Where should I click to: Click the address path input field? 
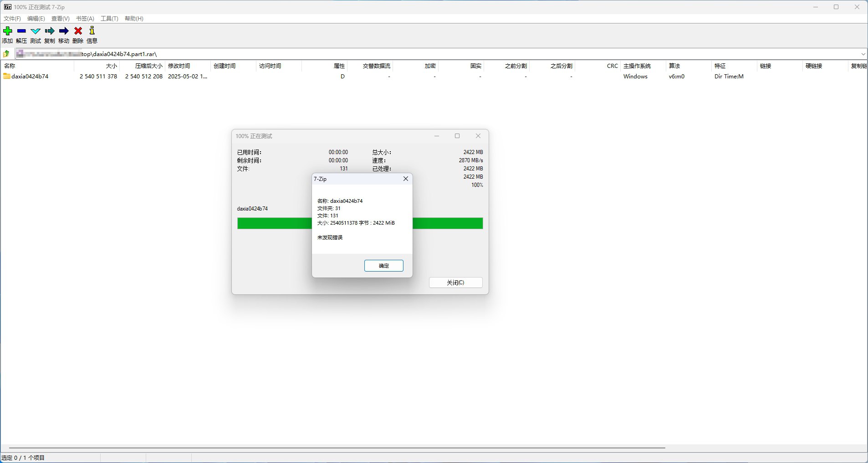click(437, 54)
